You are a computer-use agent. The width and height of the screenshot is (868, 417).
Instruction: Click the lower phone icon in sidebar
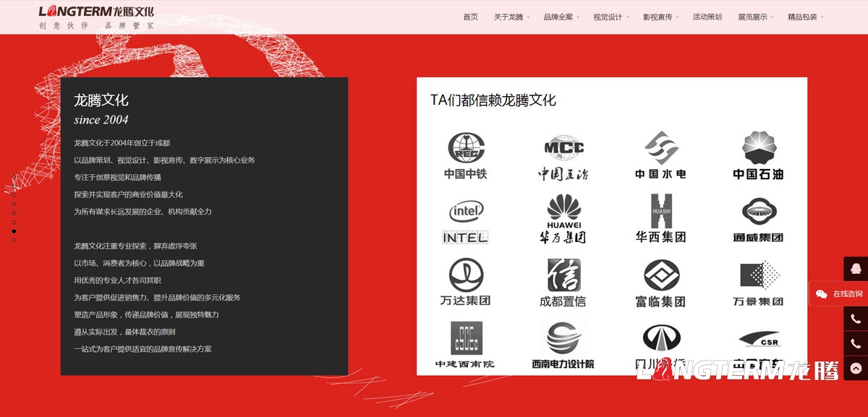click(x=856, y=343)
